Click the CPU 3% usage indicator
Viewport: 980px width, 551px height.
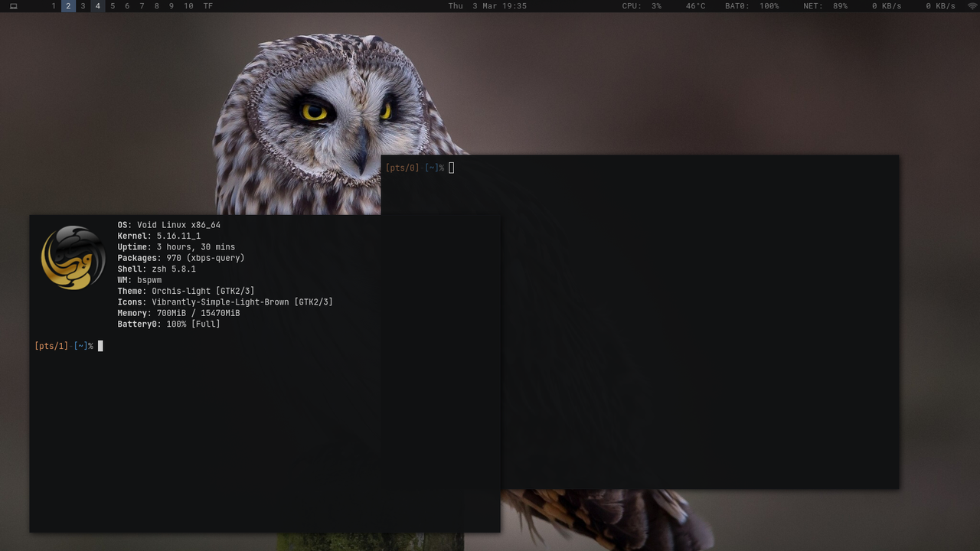[x=642, y=6]
